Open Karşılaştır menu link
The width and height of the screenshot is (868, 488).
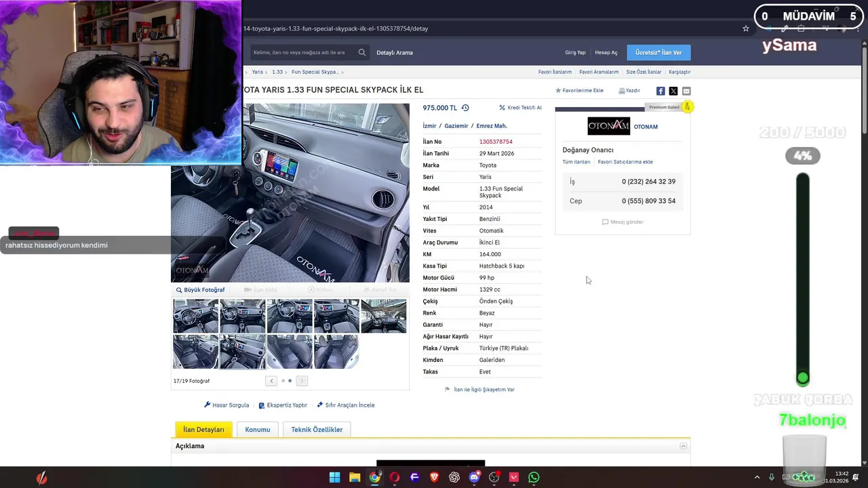pos(679,72)
